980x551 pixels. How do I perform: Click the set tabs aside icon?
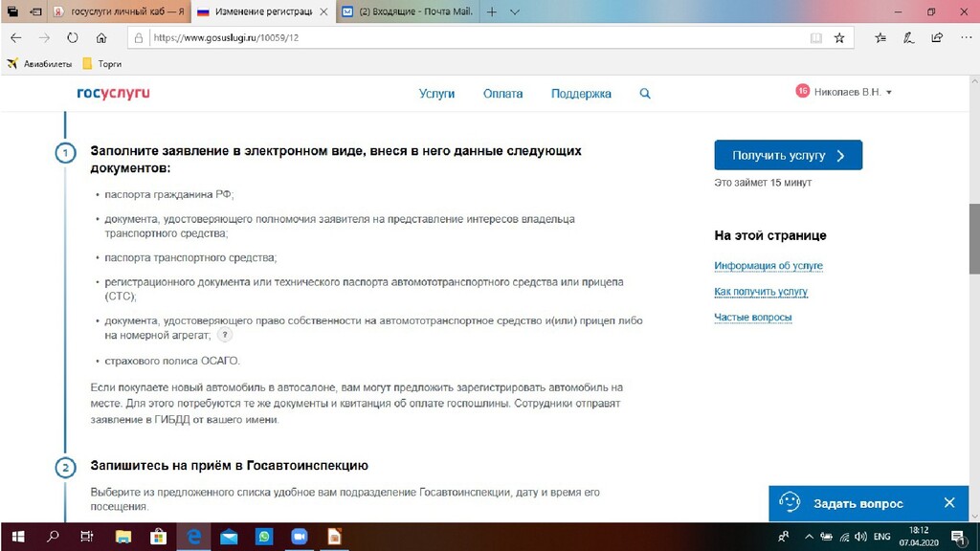[35, 11]
